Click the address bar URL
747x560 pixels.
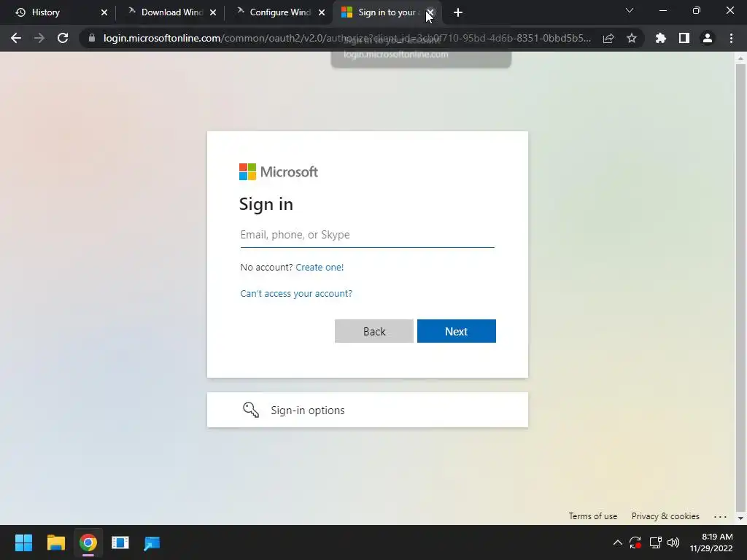click(x=347, y=38)
